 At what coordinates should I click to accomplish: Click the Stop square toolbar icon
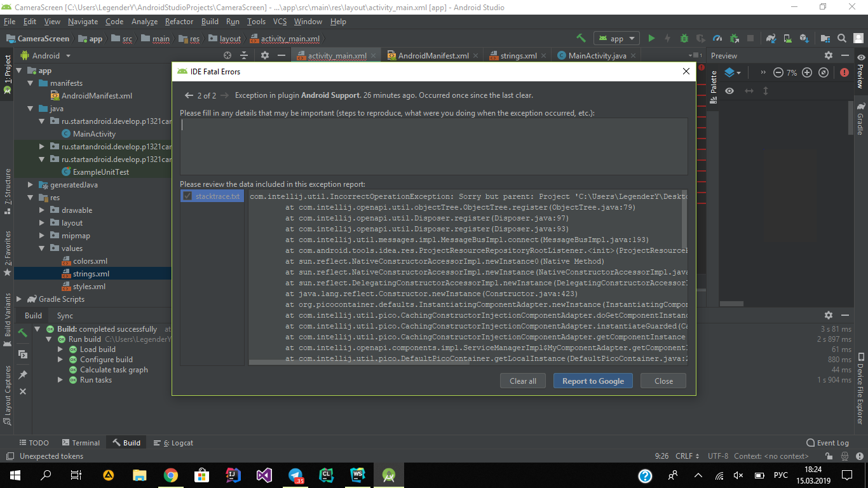[x=750, y=38]
